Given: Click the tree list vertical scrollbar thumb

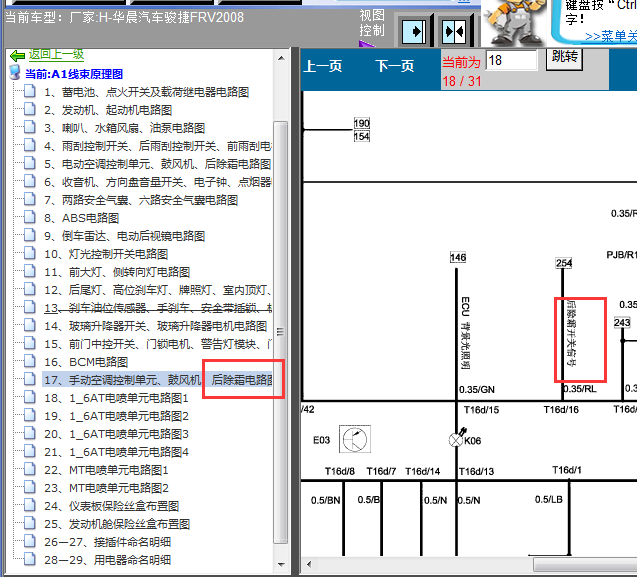Looking at the screenshot, I should tap(281, 332).
